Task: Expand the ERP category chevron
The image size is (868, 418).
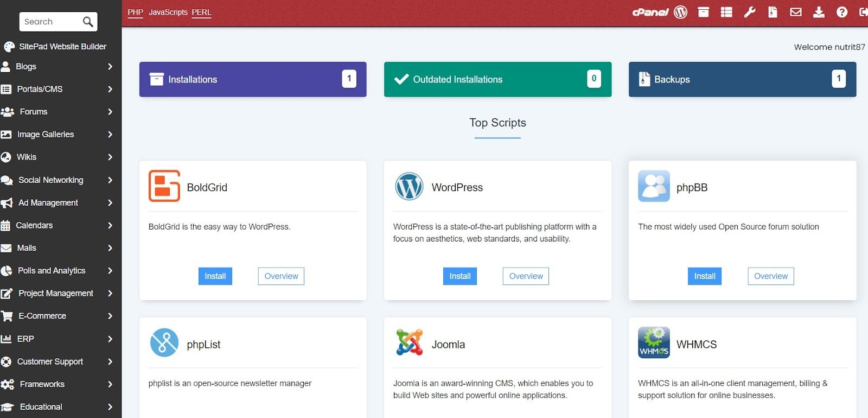Action: (x=110, y=339)
